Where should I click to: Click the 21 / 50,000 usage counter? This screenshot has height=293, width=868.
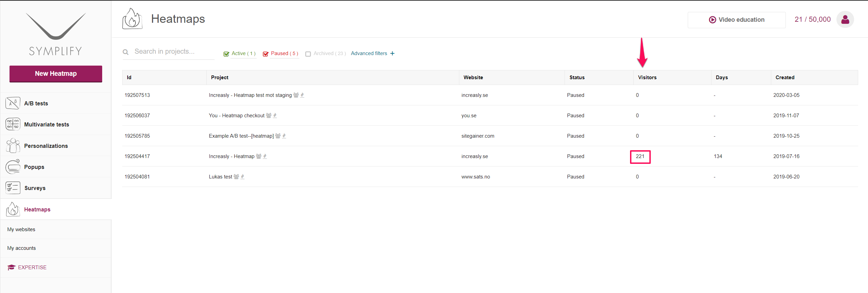pyautogui.click(x=813, y=19)
